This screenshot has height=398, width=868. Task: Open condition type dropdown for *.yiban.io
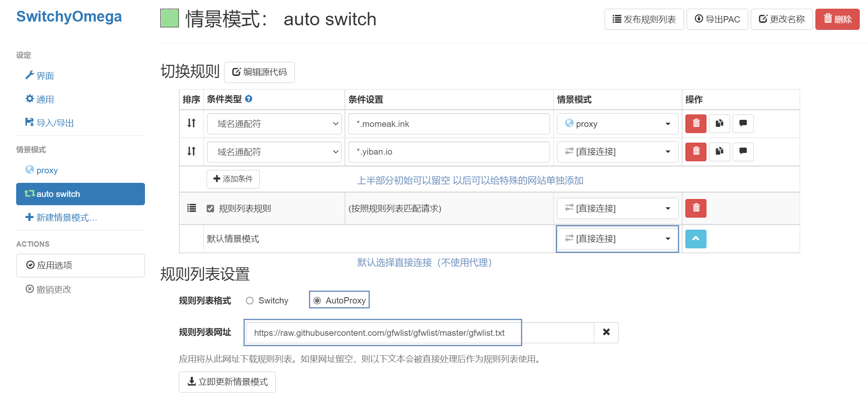274,152
